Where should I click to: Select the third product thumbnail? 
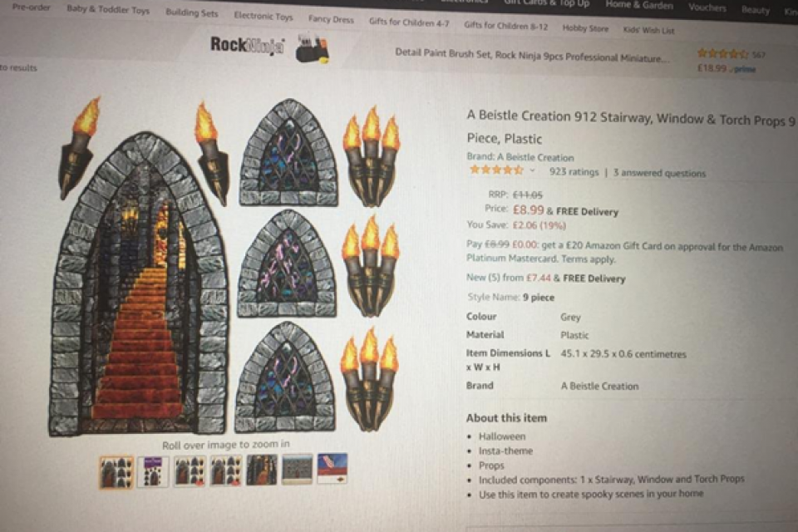click(190, 471)
